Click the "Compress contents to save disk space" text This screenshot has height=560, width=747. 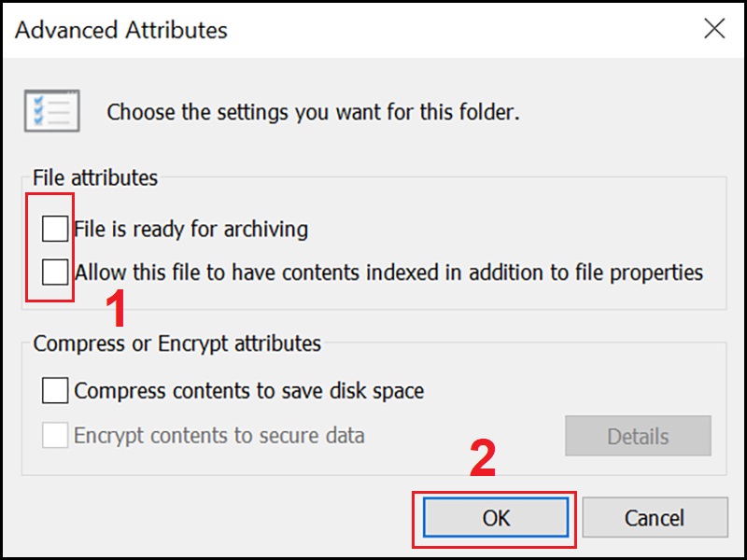[249, 391]
